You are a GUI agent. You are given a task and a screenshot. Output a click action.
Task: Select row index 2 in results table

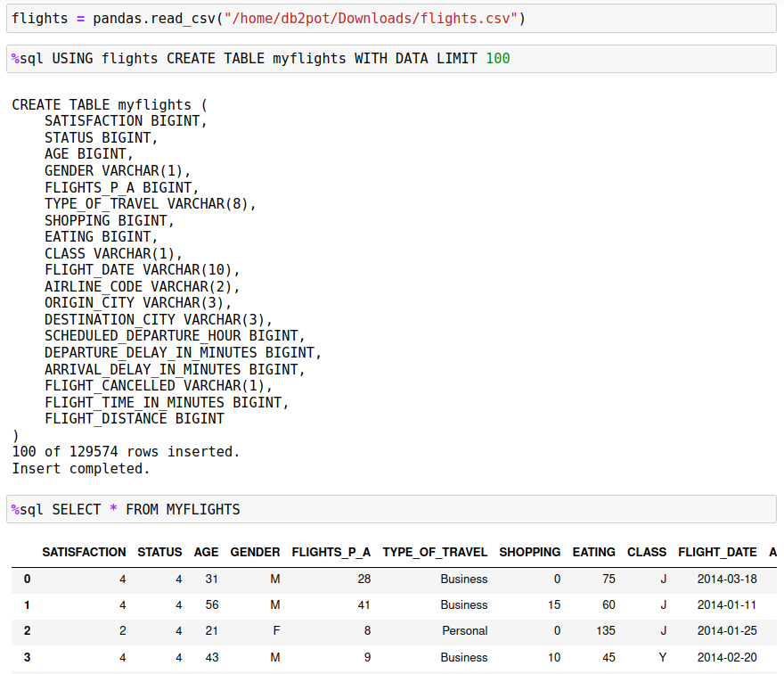[x=27, y=631]
